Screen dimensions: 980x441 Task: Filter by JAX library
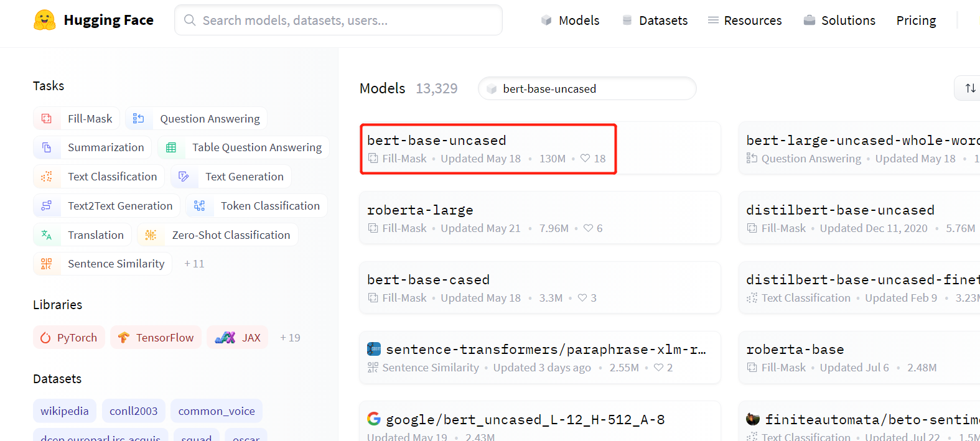[238, 338]
